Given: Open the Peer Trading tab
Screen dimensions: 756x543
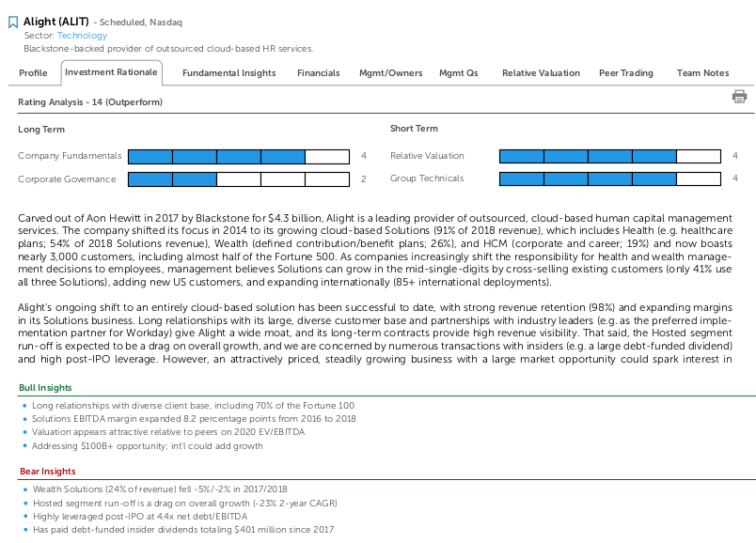Looking at the screenshot, I should click(626, 72).
